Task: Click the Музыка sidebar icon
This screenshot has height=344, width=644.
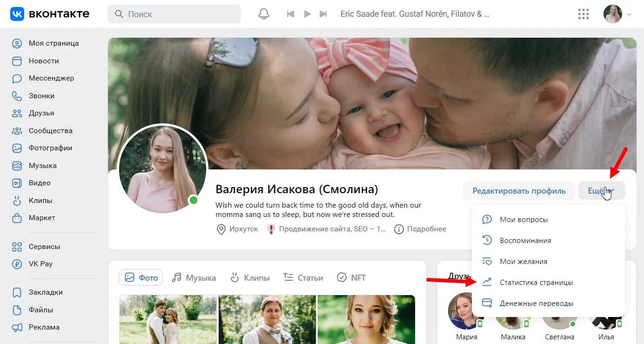Action: coord(17,166)
